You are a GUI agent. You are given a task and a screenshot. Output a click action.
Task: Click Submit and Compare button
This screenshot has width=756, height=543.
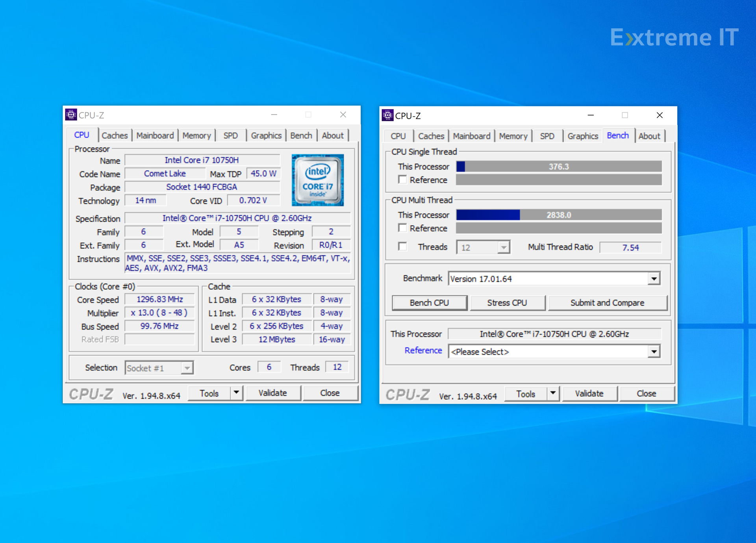click(x=607, y=302)
